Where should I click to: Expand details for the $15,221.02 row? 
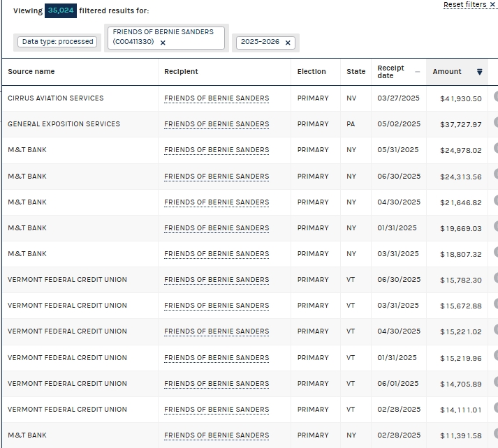496,329
